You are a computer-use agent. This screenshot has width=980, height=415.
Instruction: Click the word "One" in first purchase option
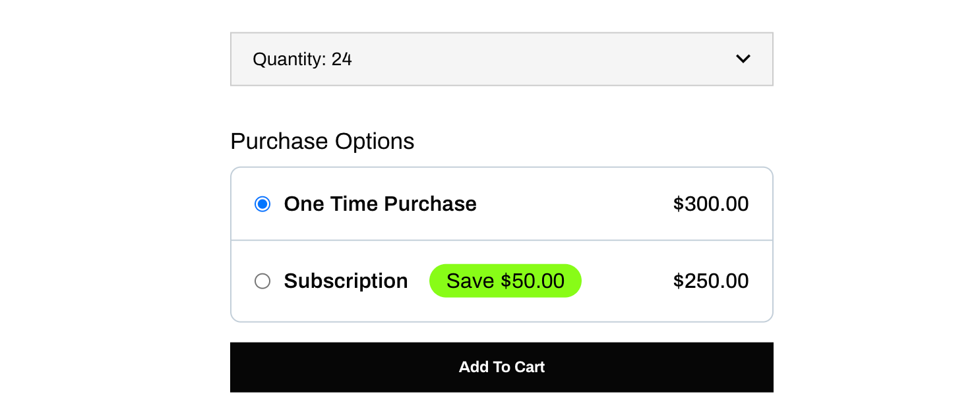303,204
